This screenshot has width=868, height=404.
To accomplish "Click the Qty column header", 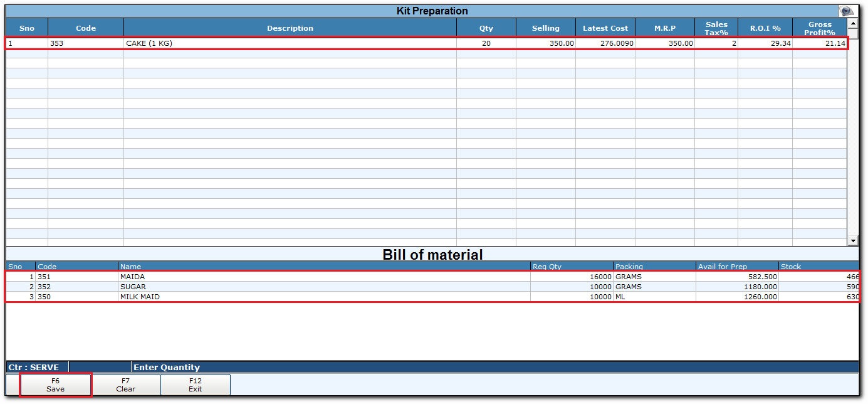I will (486, 28).
